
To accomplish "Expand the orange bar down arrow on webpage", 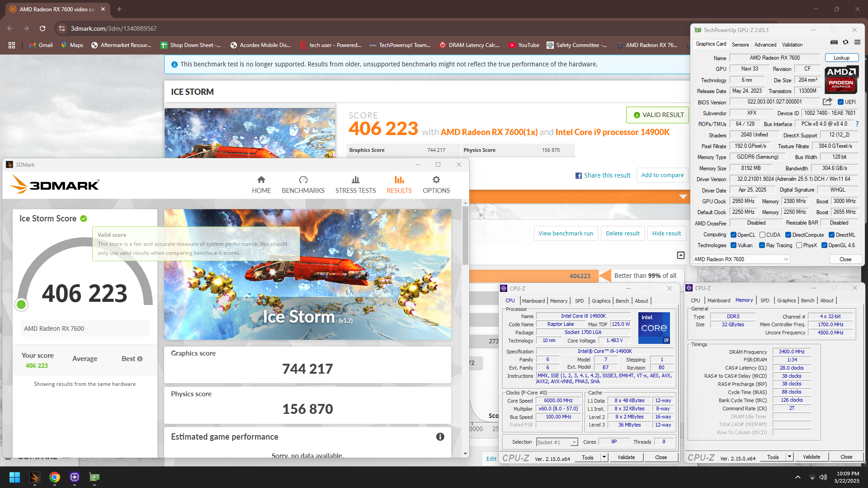I will [x=683, y=197].
